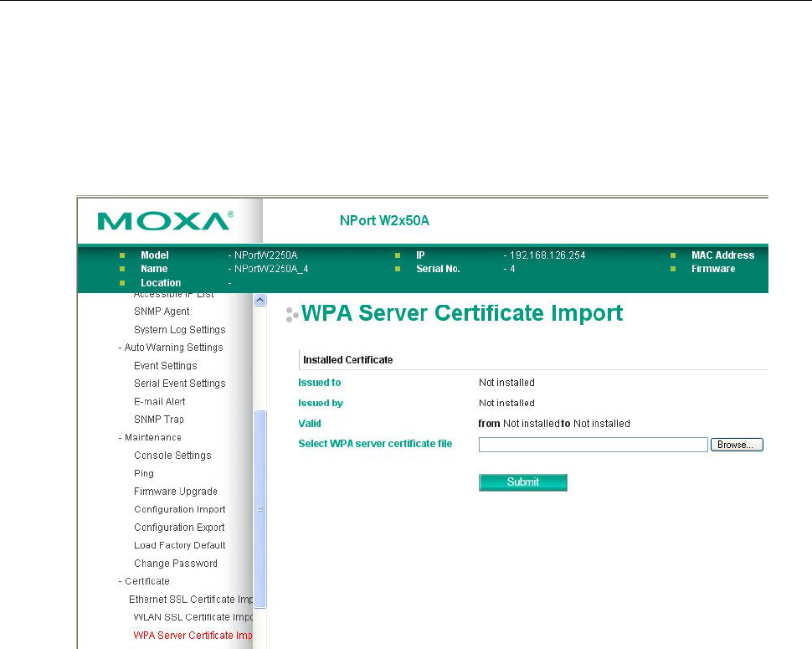Image resolution: width=812 pixels, height=649 pixels.
Task: Open Ethernet SSL Certificate Import
Action: pos(191,600)
